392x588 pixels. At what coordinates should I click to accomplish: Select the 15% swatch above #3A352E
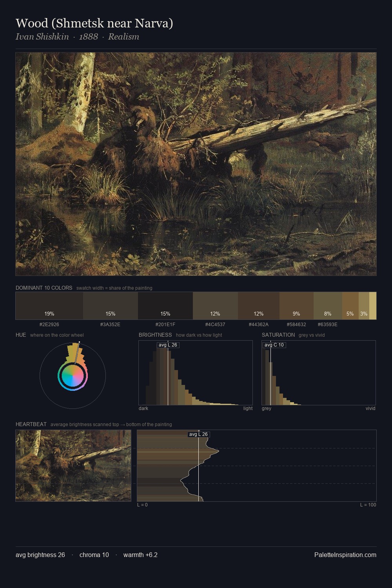pos(111,306)
